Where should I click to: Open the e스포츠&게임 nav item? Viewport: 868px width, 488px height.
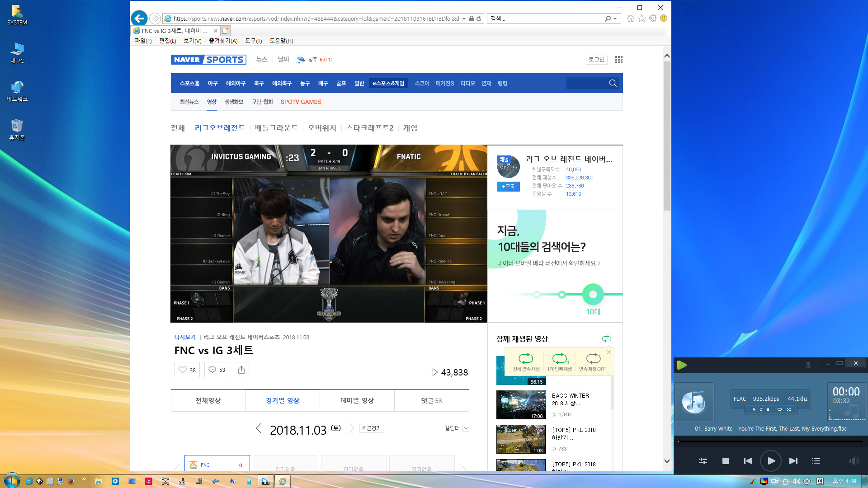tap(388, 83)
